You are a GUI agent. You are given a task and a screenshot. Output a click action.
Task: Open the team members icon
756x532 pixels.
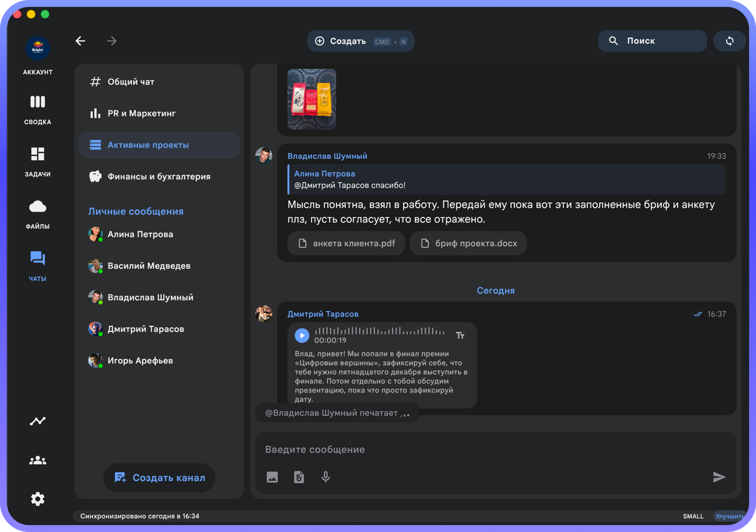(x=37, y=460)
